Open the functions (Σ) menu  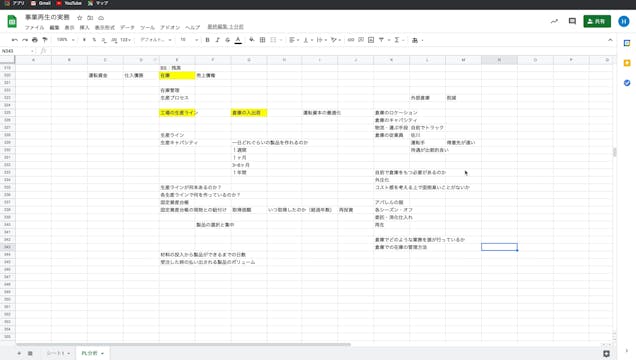pyautogui.click(x=399, y=40)
